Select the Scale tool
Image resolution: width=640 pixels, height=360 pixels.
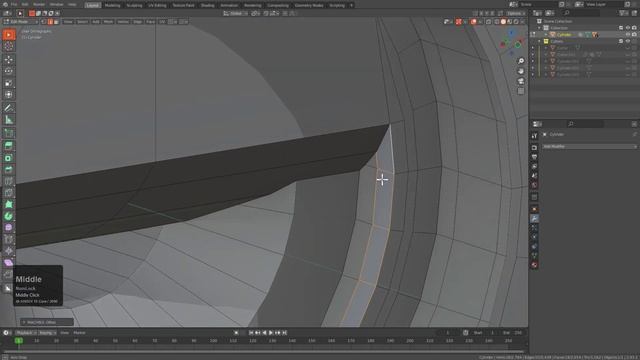tap(9, 83)
